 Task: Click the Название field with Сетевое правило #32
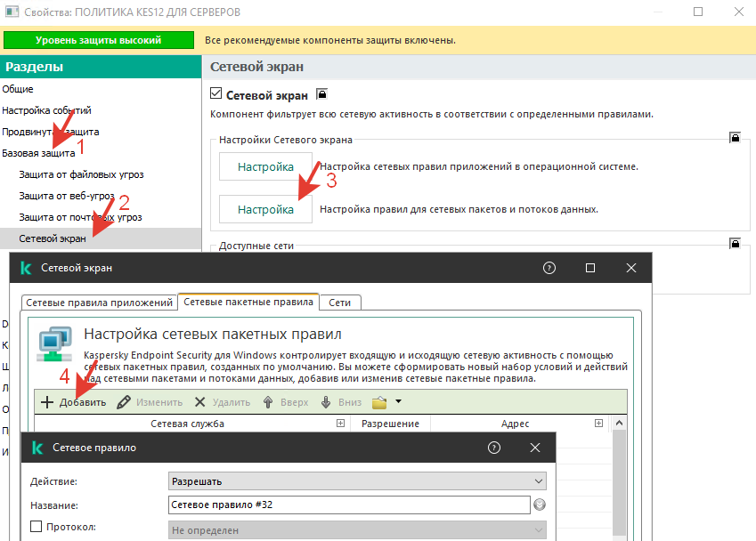click(350, 505)
